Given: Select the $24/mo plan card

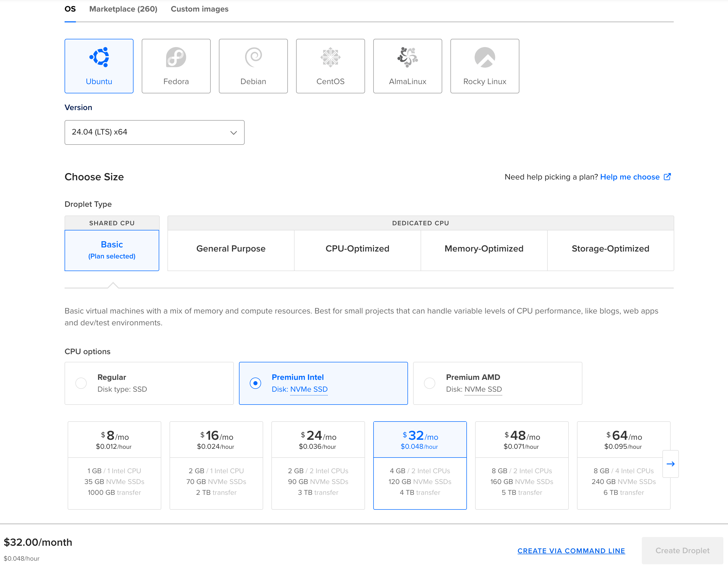Looking at the screenshot, I should 318,465.
